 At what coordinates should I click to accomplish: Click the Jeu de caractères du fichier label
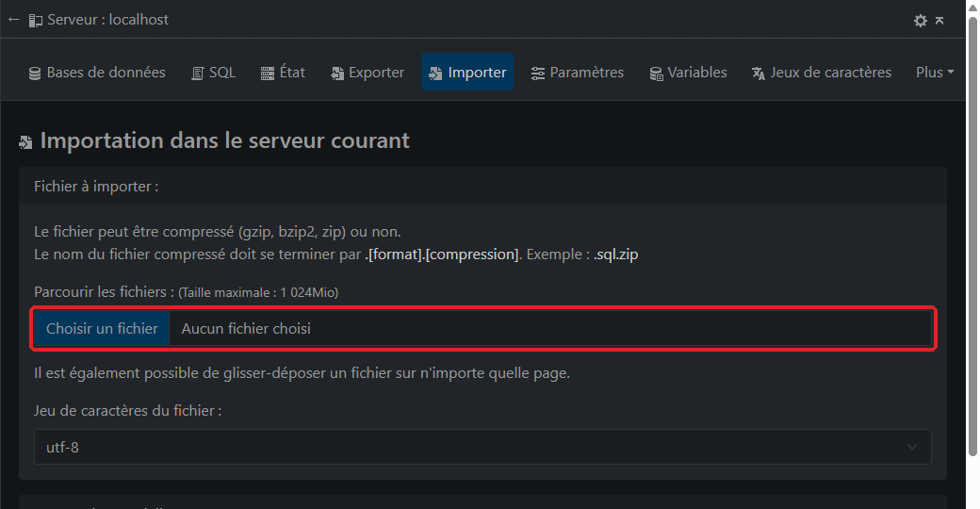127,411
